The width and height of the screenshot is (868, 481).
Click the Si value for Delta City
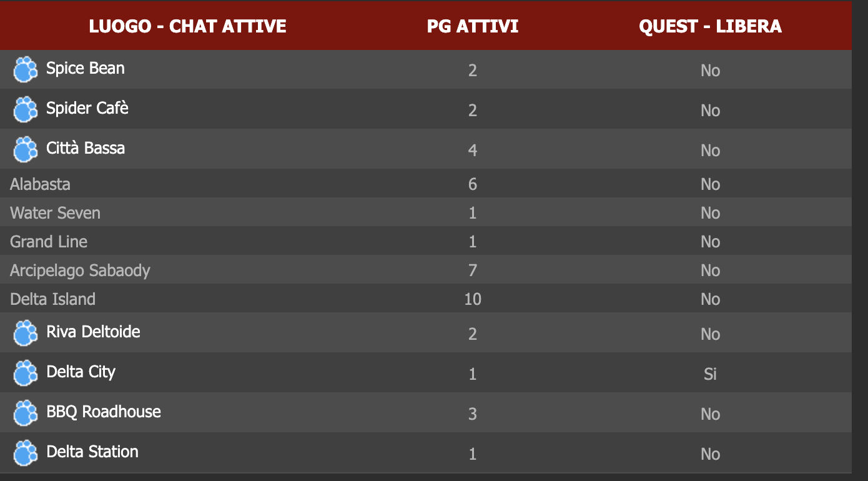(x=710, y=374)
